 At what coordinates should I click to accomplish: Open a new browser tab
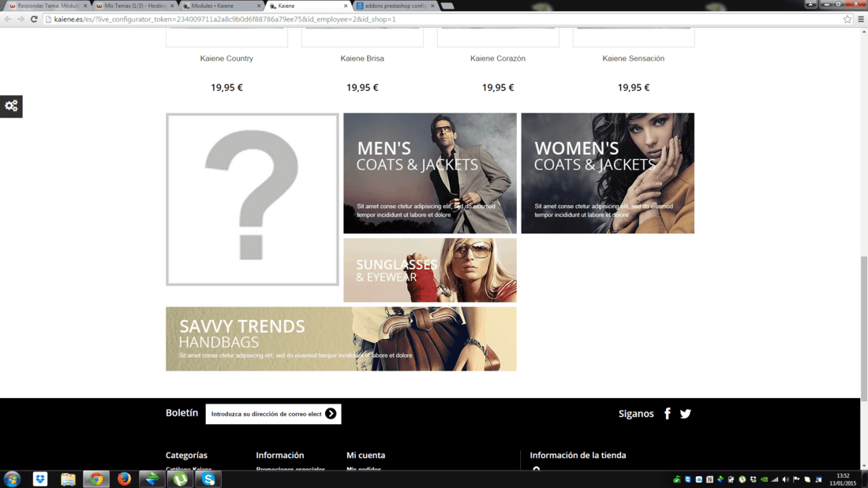[x=448, y=6]
